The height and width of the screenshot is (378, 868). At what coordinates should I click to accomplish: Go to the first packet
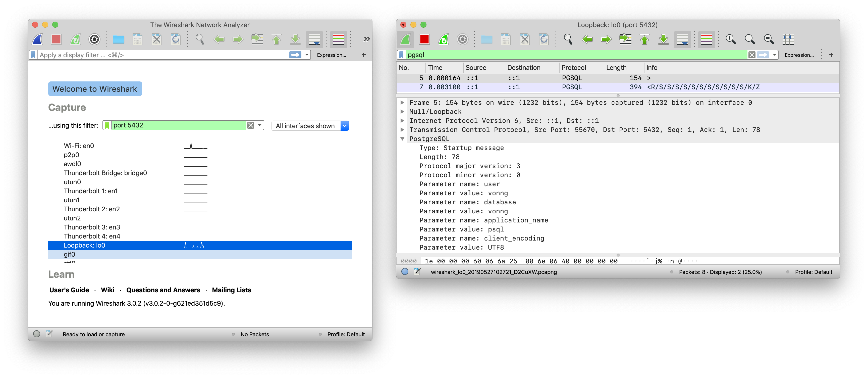[x=644, y=39]
